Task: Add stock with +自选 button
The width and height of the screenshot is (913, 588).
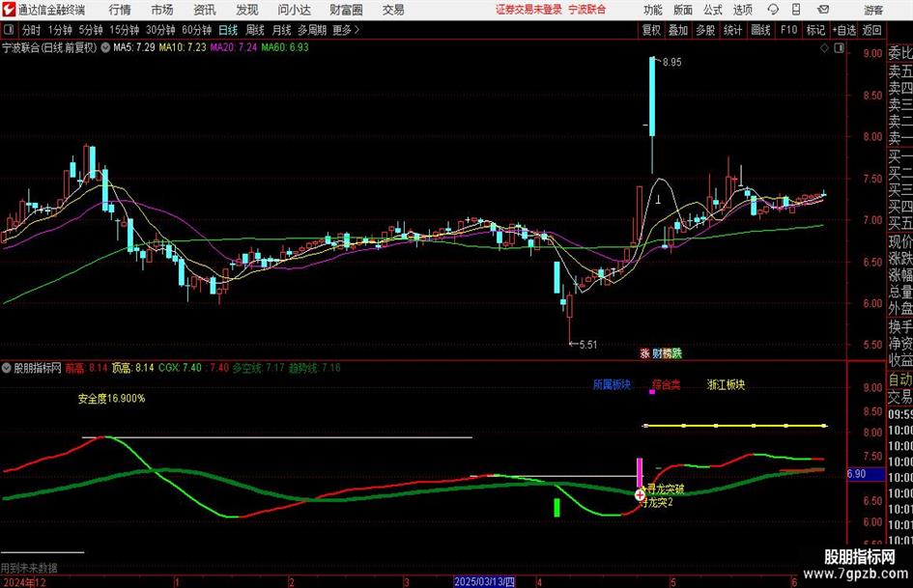Action: click(844, 30)
